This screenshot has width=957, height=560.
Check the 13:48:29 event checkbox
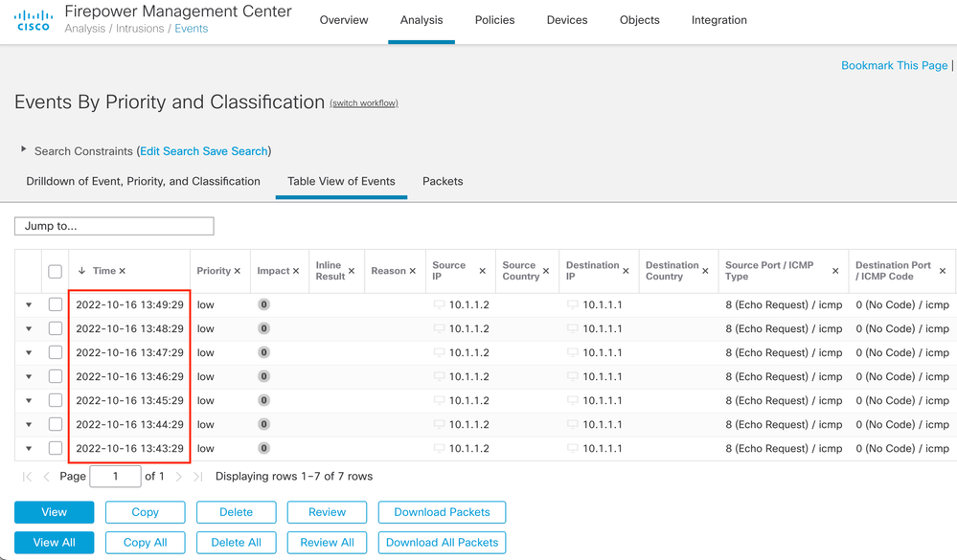(x=55, y=328)
